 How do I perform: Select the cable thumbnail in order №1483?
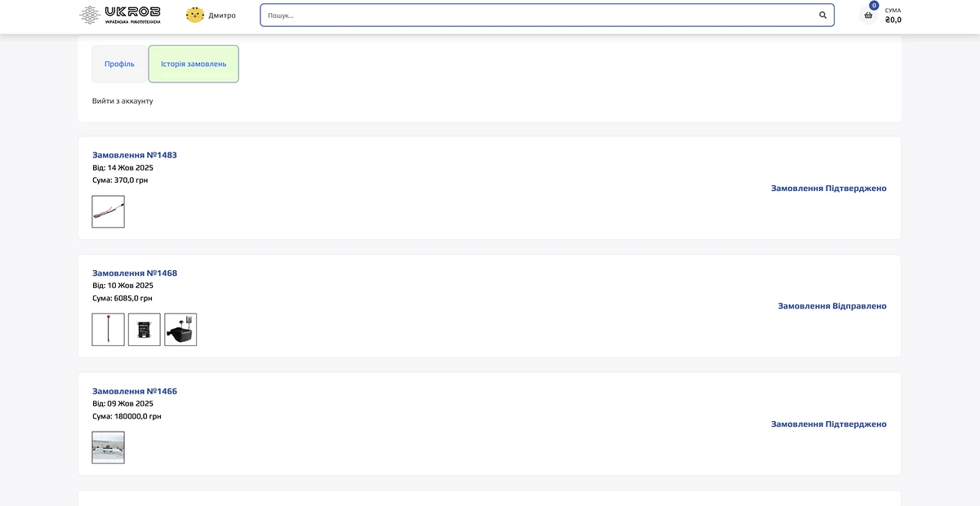tap(109, 211)
